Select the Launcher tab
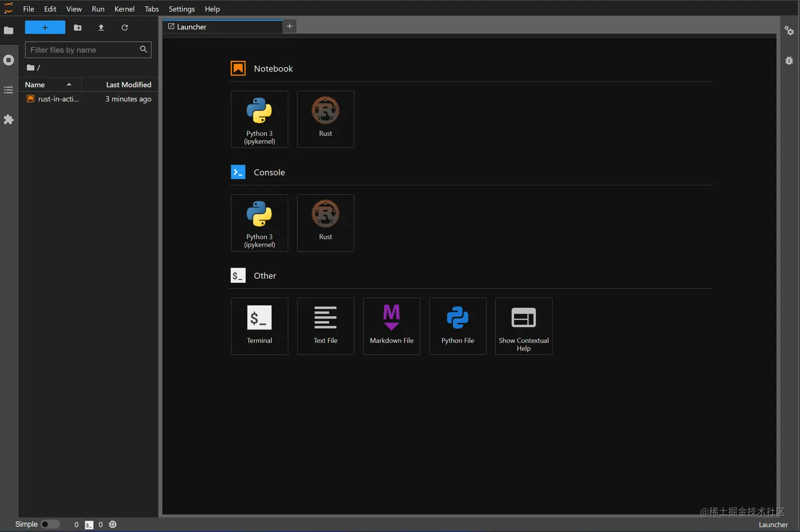The height and width of the screenshot is (532, 800). 222,27
